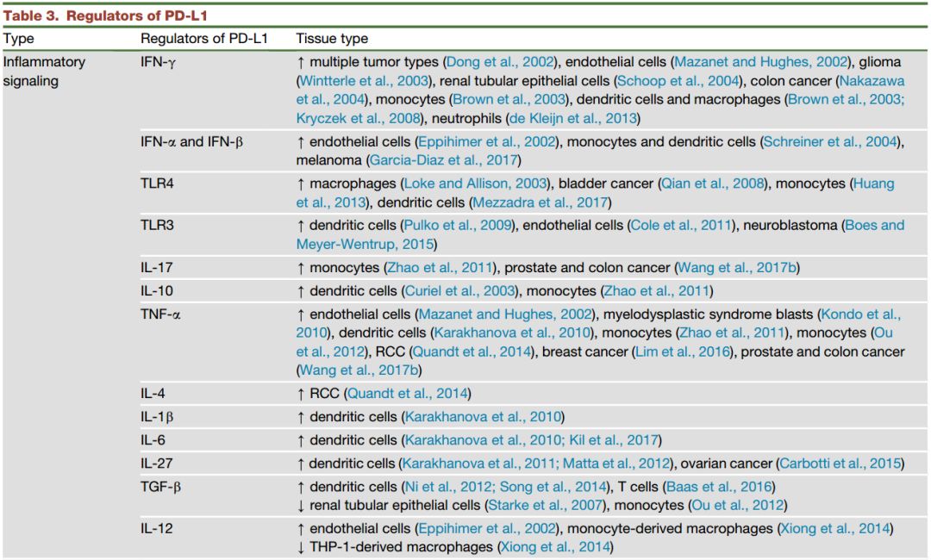Open the Cole et al., 2011 citation
The width and height of the screenshot is (931, 560).
tap(680, 226)
